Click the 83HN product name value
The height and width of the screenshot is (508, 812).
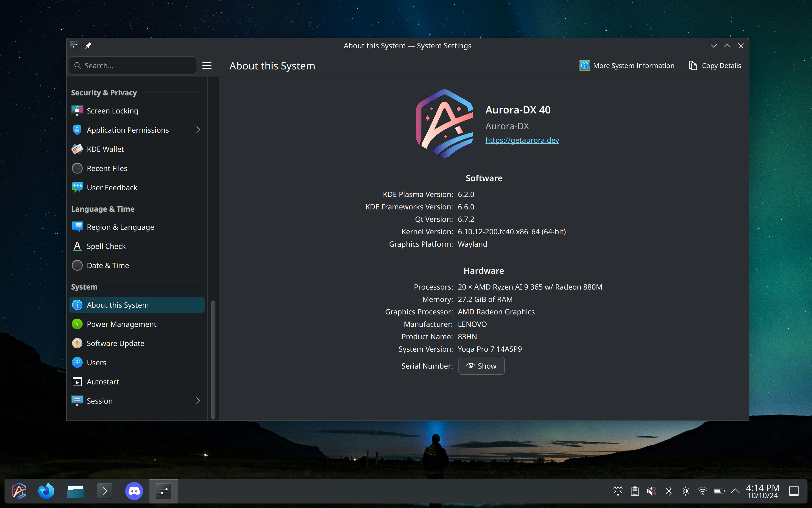[467, 336]
